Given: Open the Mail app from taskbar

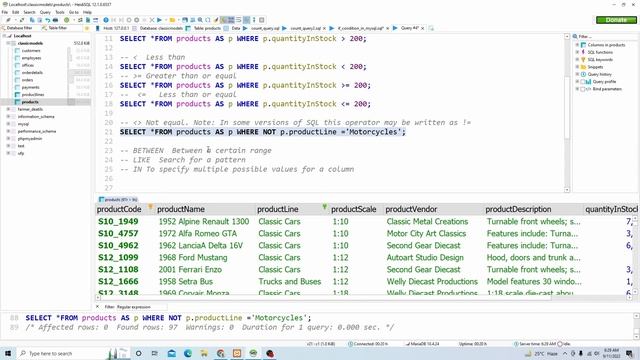Looking at the screenshot, I should pyautogui.click(x=171, y=353).
